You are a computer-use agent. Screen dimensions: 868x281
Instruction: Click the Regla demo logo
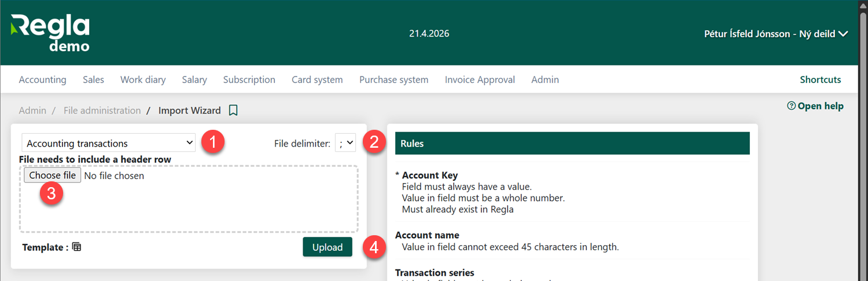click(50, 33)
